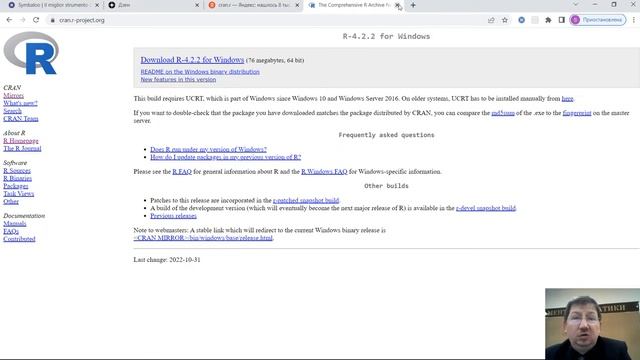Open Search in the CRAN sidebar
The image size is (640, 360).
pos(12,111)
